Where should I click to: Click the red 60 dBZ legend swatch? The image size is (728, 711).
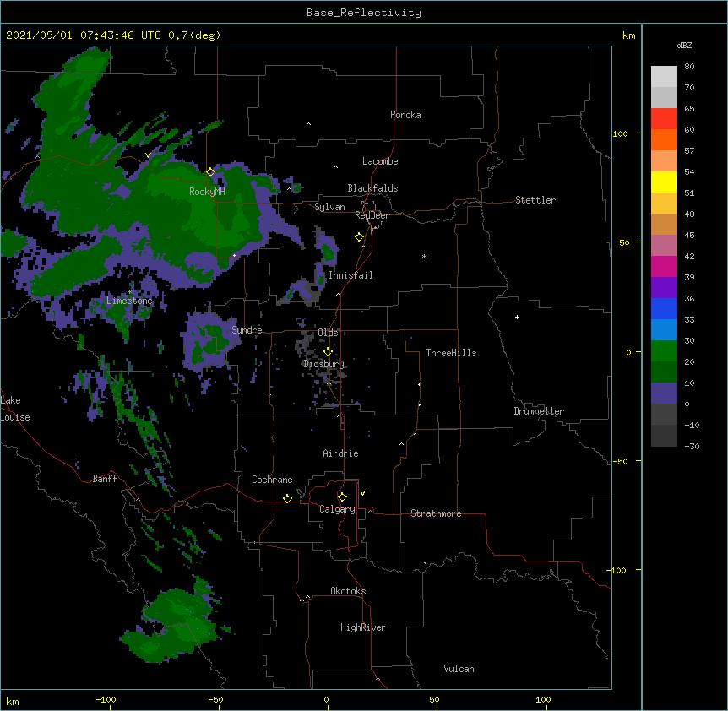click(x=664, y=119)
